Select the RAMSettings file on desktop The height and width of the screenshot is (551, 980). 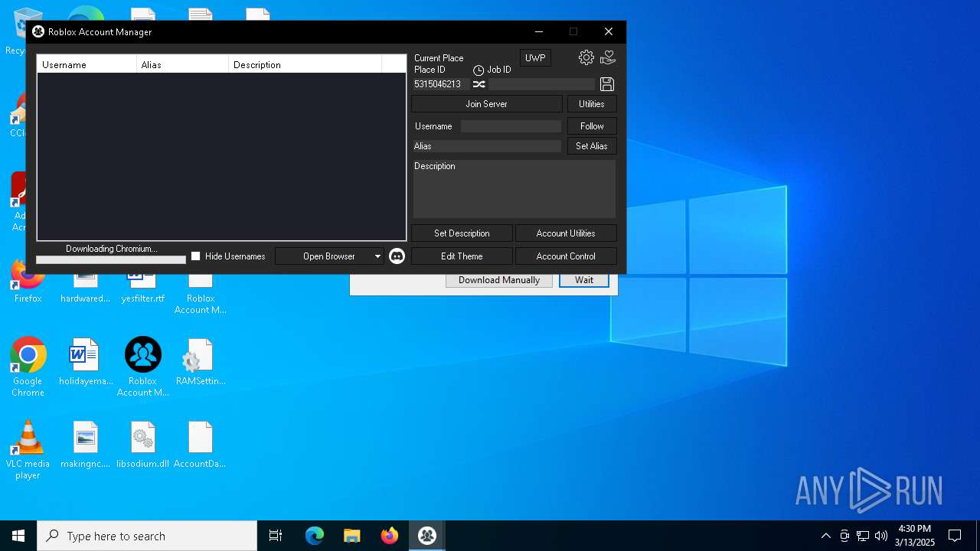click(200, 362)
